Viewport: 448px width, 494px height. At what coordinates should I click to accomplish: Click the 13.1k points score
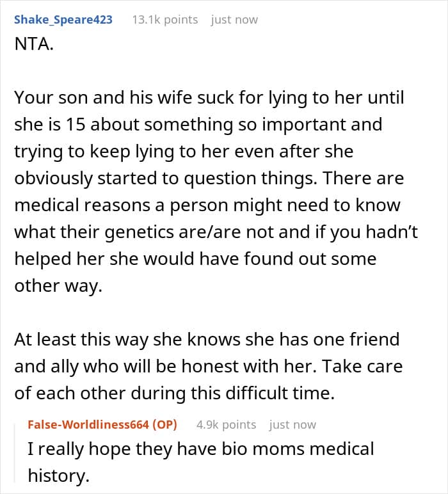click(x=164, y=20)
